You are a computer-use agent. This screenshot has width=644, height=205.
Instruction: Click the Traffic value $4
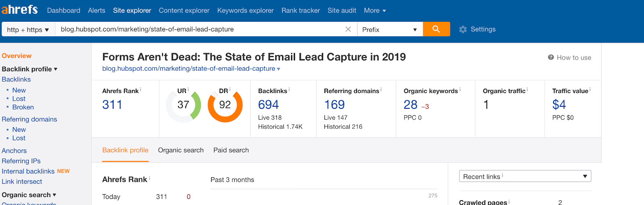(x=559, y=105)
